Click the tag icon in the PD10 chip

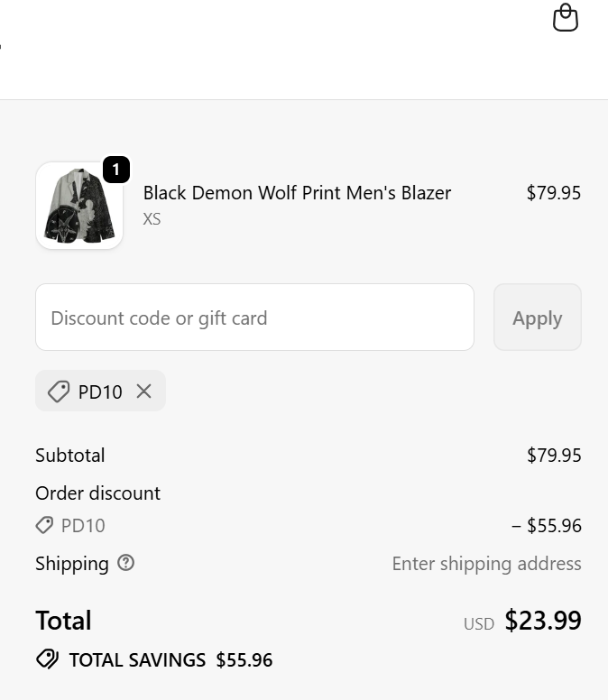(x=59, y=391)
